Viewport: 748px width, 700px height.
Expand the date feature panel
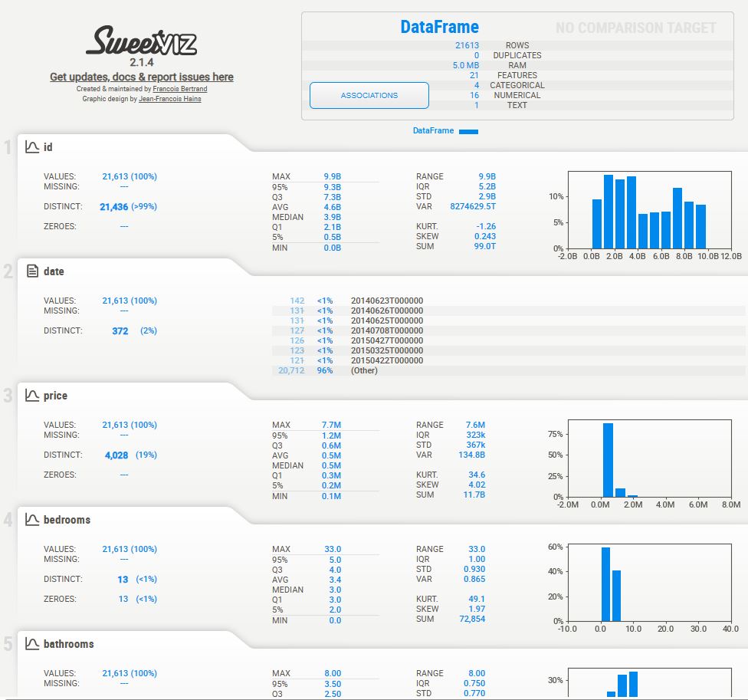pos(52,271)
